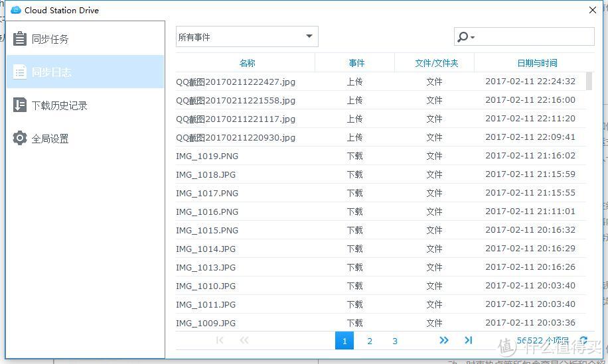608x364 pixels.
Task: Select row QQ截图20170211222427.jpg
Action: coord(381,82)
